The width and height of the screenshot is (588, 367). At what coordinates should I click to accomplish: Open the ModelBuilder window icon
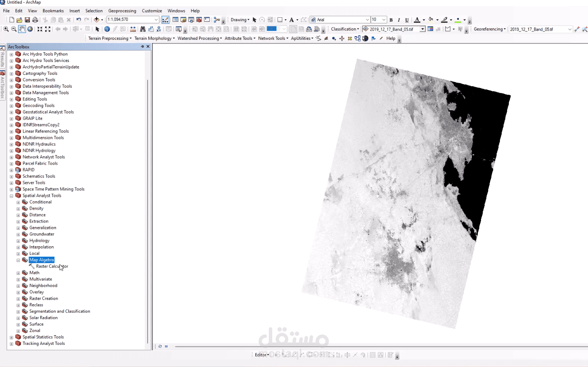[217, 20]
